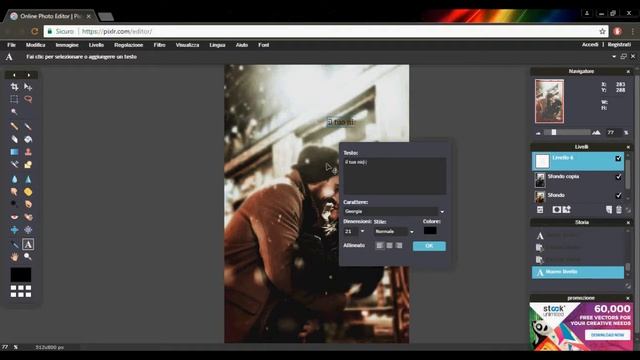Toggle layer settings icon in Livelli panel
The image size is (640, 360).
[540, 209]
